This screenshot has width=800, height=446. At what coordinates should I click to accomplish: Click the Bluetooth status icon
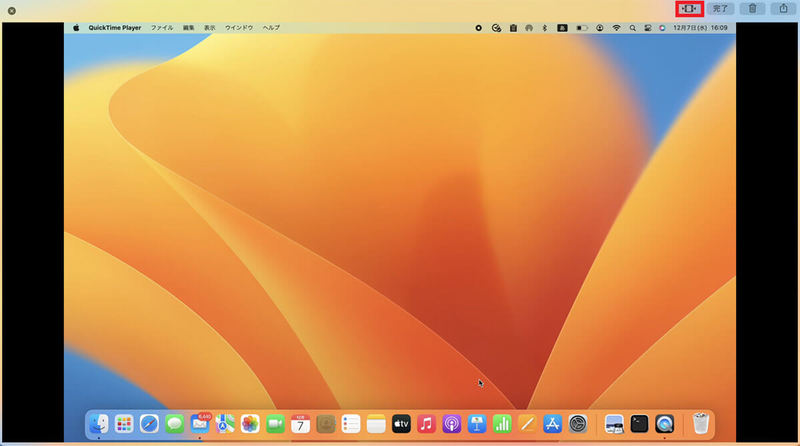click(544, 28)
